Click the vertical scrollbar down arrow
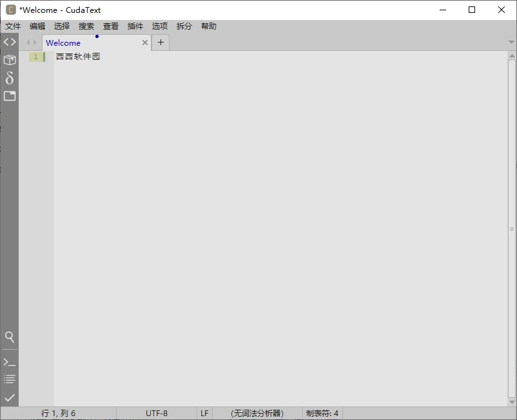 (x=512, y=402)
